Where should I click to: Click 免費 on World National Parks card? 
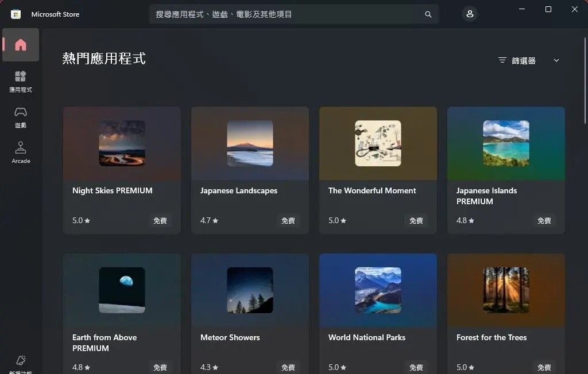pyautogui.click(x=416, y=367)
